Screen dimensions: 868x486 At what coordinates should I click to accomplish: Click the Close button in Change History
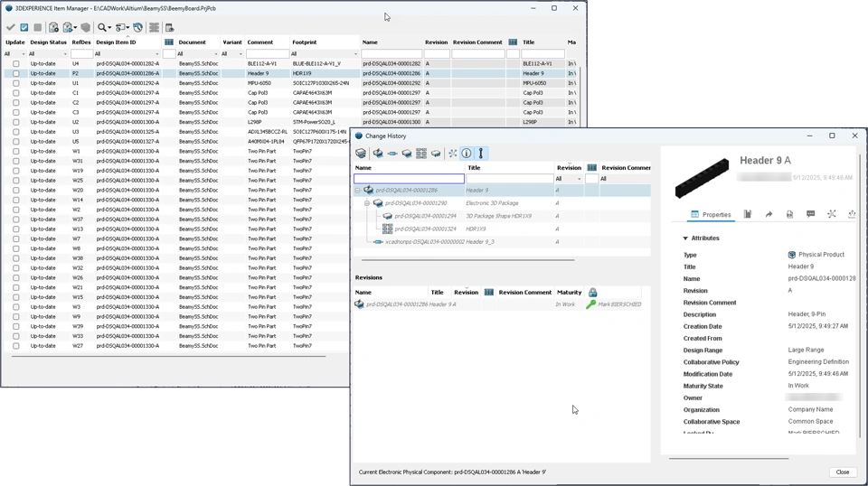tap(843, 472)
